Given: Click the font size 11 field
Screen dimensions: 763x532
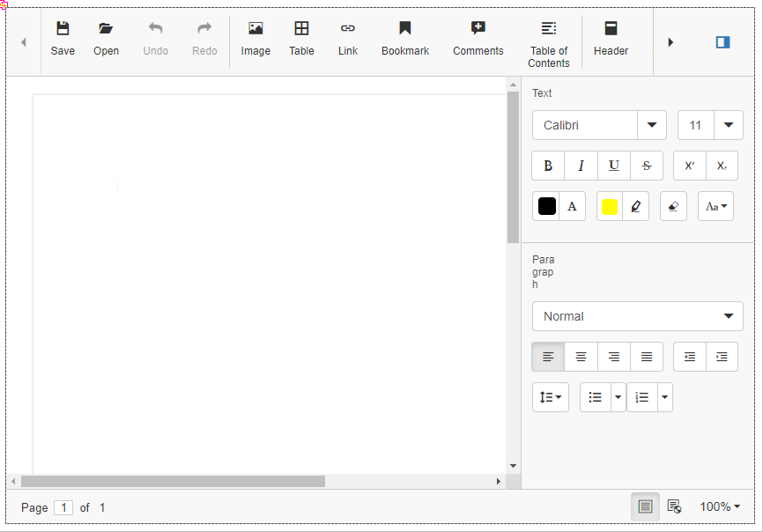Looking at the screenshot, I should click(x=696, y=125).
